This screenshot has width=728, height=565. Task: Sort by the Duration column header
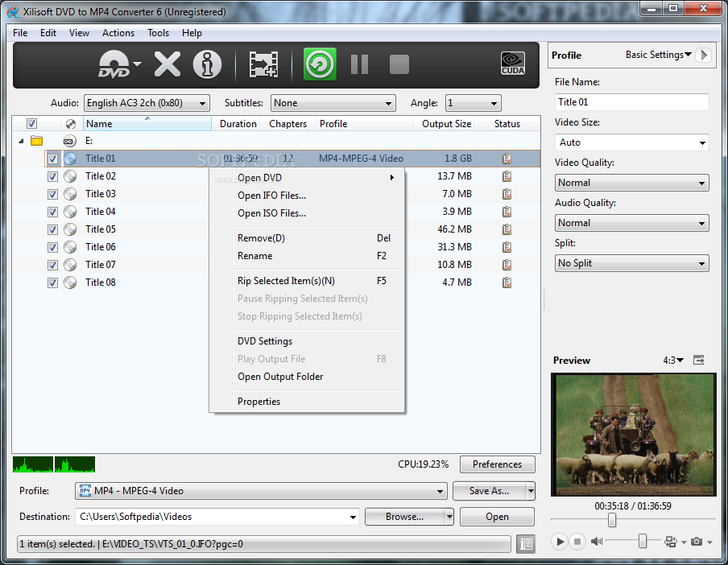click(238, 124)
